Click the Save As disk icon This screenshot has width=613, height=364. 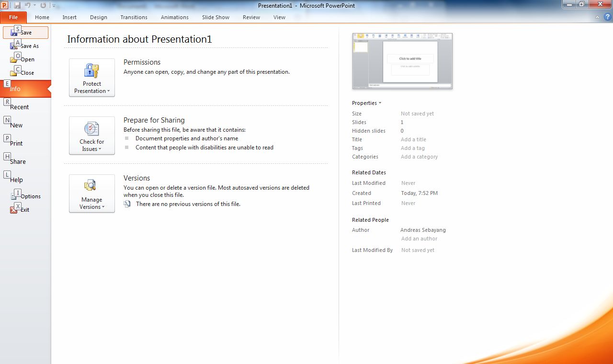[x=14, y=46]
